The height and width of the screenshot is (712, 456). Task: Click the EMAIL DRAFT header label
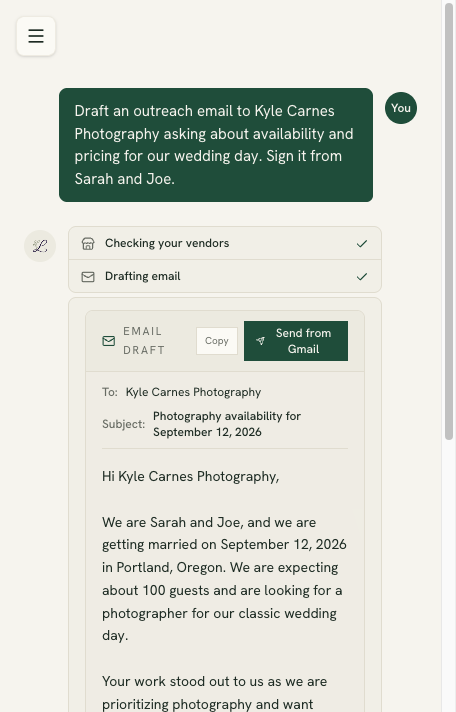click(144, 341)
